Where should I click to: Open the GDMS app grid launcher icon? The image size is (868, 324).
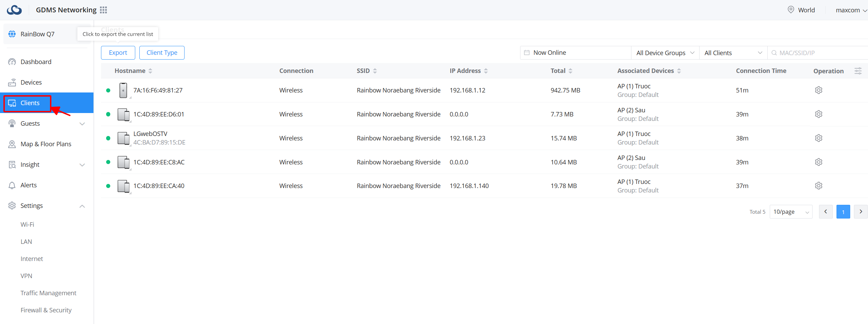pyautogui.click(x=103, y=10)
